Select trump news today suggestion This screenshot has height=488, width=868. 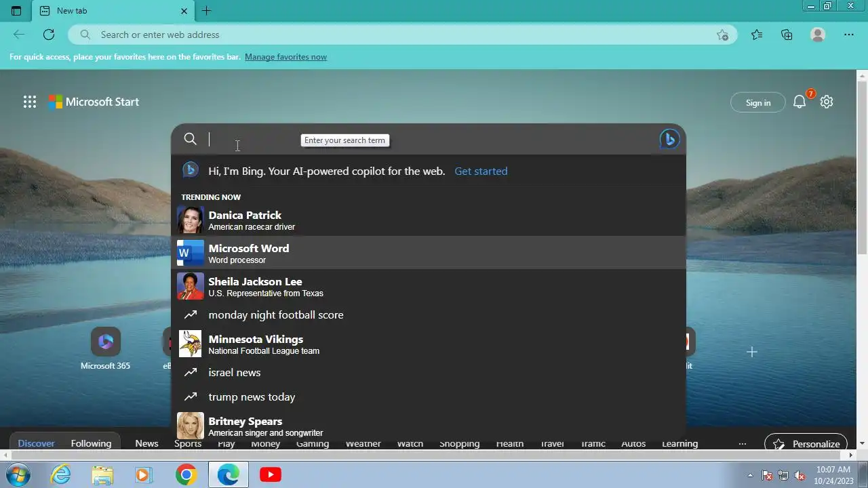429,396
